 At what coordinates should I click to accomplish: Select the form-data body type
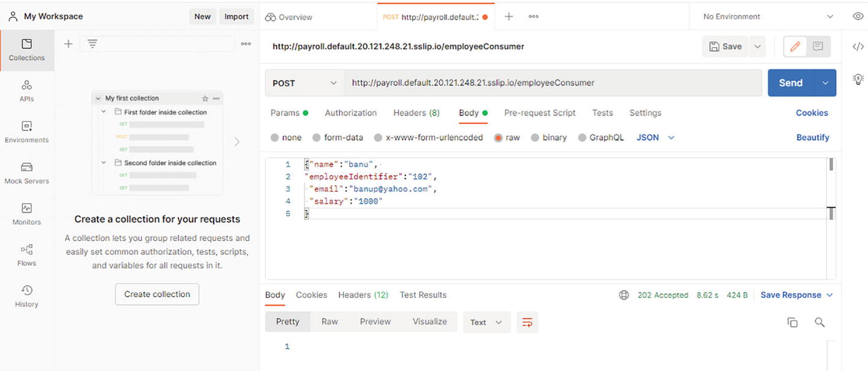(x=337, y=138)
